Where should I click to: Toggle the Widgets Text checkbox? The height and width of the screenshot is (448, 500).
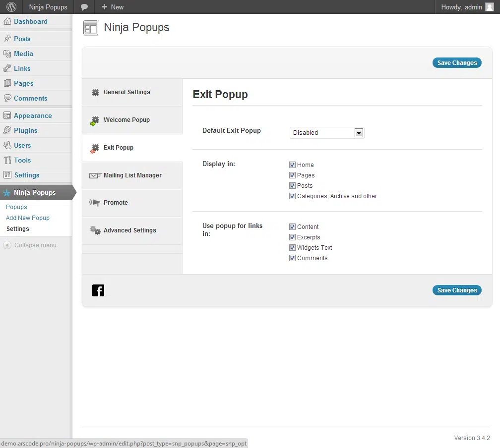pos(293,248)
